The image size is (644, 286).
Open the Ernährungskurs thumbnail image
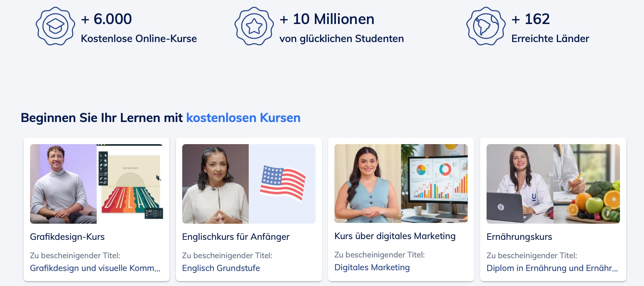[553, 184]
